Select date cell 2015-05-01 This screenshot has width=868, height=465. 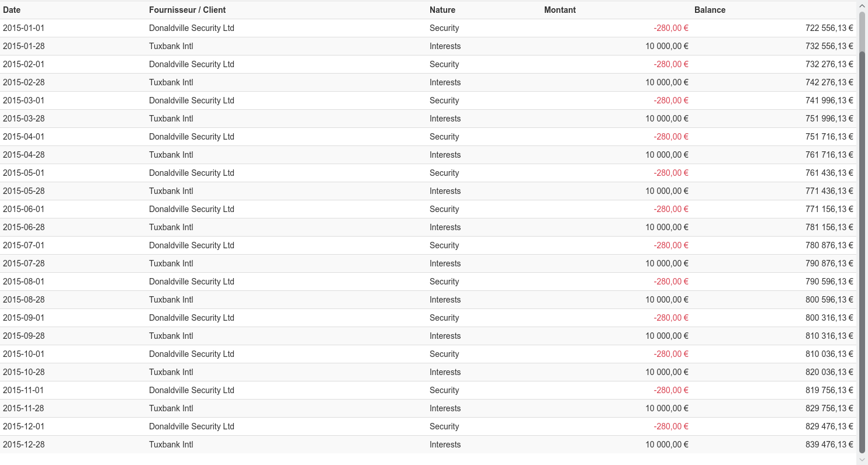click(x=23, y=173)
